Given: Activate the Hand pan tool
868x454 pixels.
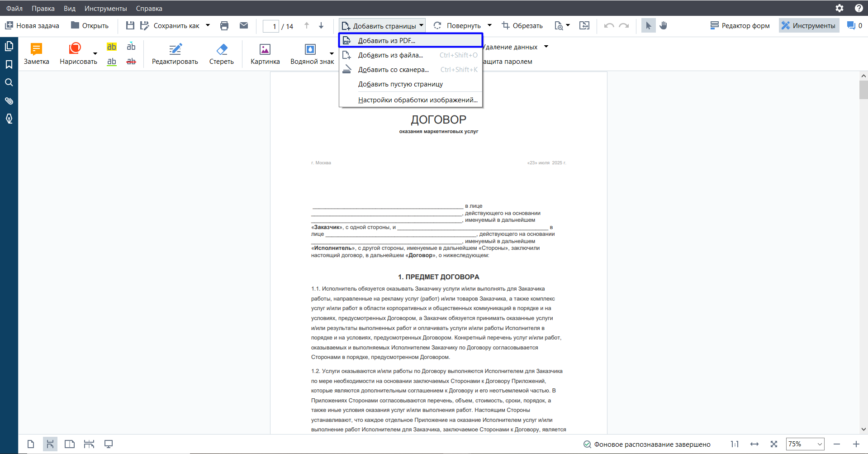Looking at the screenshot, I should pos(663,25).
